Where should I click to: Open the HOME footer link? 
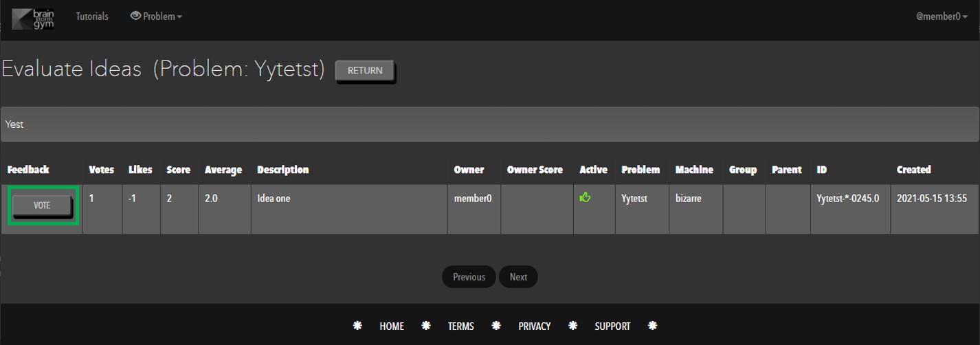click(x=392, y=326)
